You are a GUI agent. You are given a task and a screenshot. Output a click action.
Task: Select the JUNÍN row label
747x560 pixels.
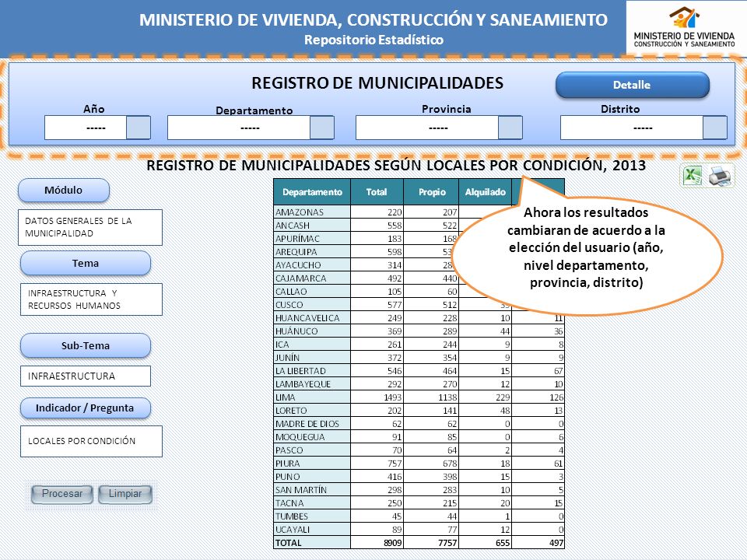click(312, 358)
